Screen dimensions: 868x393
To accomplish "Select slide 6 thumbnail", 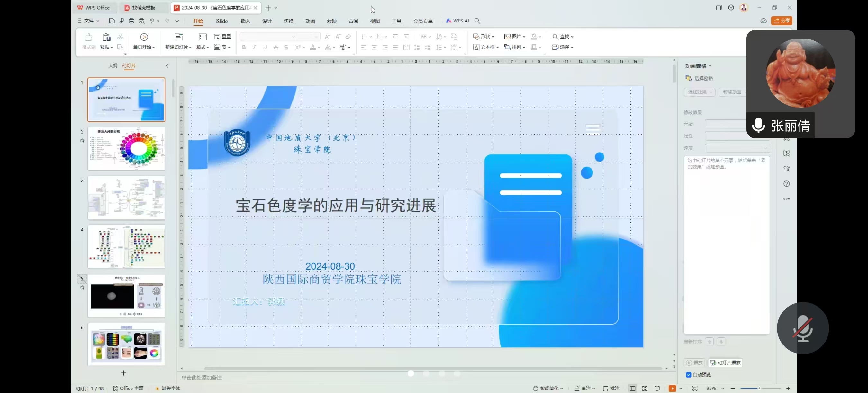I will tap(126, 344).
